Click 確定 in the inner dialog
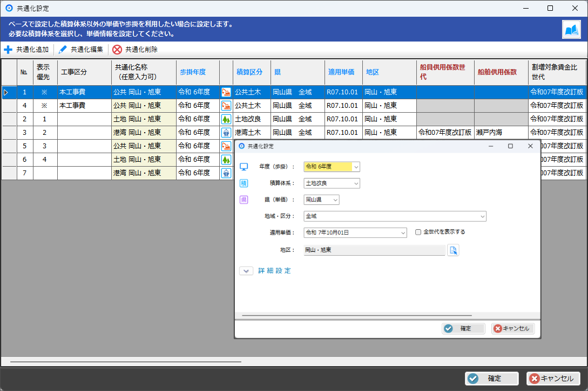 (x=463, y=328)
